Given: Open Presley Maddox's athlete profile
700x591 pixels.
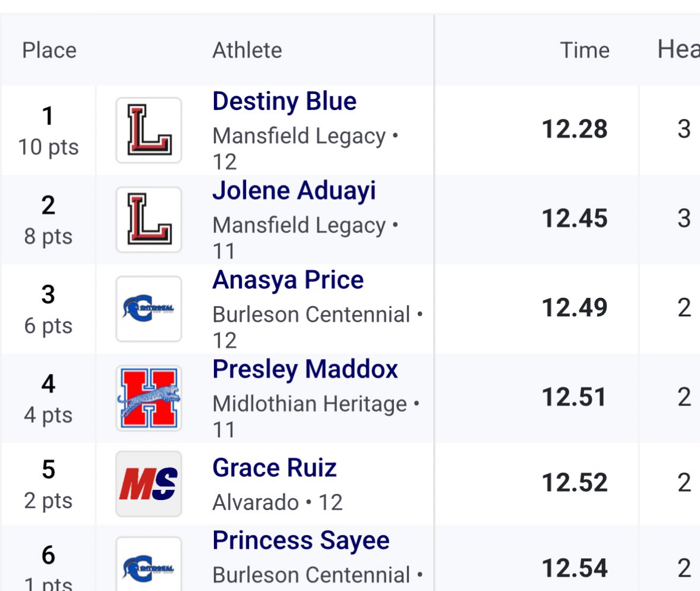Looking at the screenshot, I should click(305, 370).
